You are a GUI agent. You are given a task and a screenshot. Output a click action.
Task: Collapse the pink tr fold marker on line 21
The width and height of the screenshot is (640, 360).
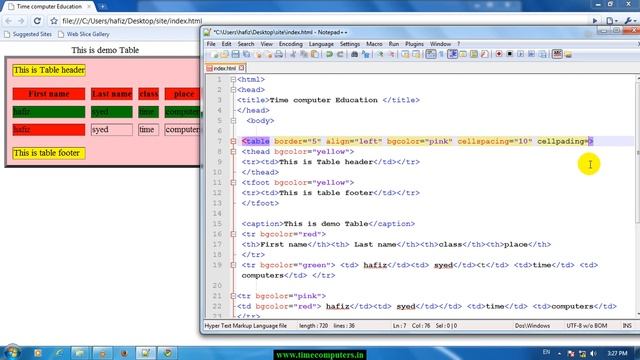point(233,296)
